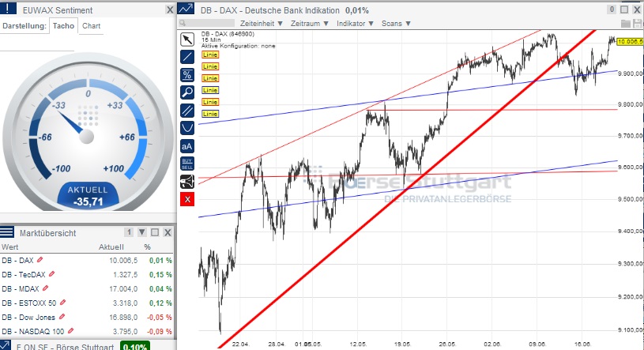Open the Zeiteinheit dropdown
Screen dimensions: 644x350
262,24
